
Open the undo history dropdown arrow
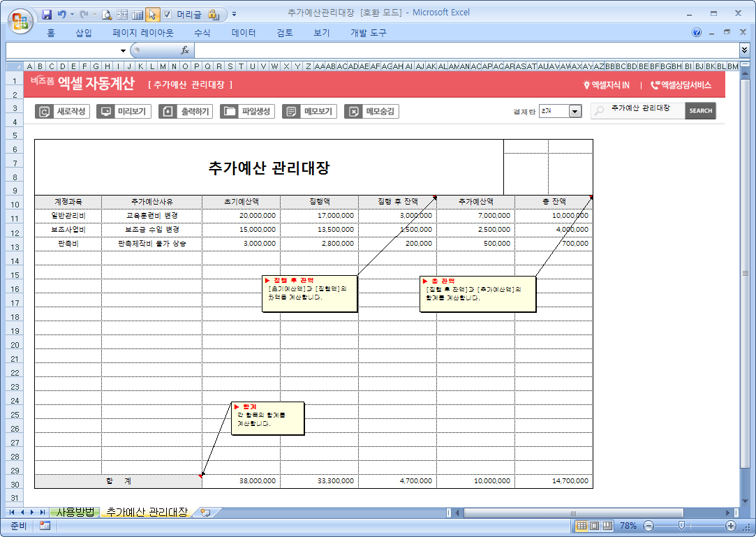[x=73, y=15]
